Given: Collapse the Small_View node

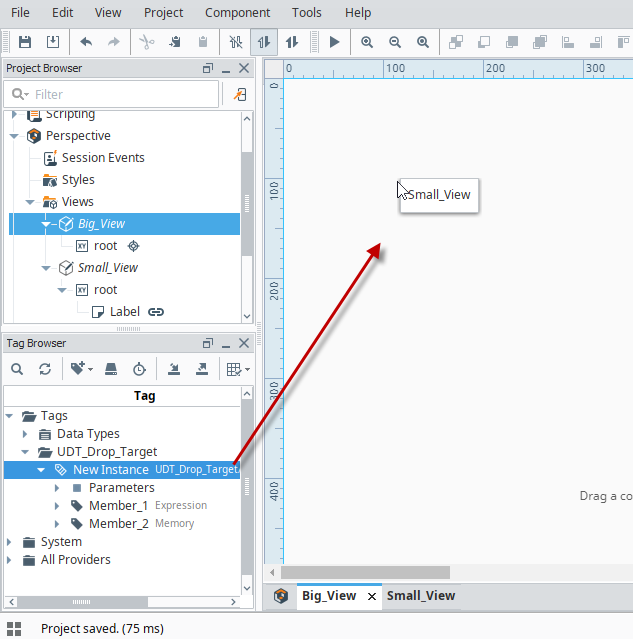Looking at the screenshot, I should coord(46,268).
